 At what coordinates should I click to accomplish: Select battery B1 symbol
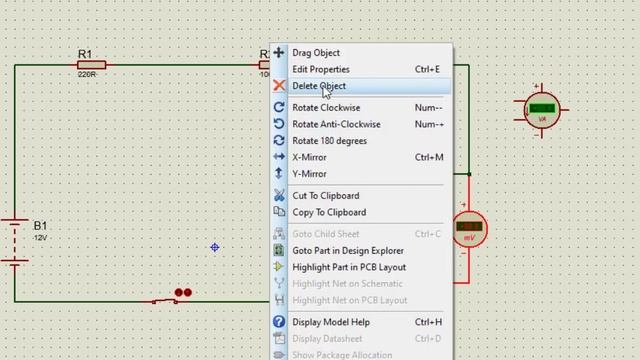click(15, 242)
